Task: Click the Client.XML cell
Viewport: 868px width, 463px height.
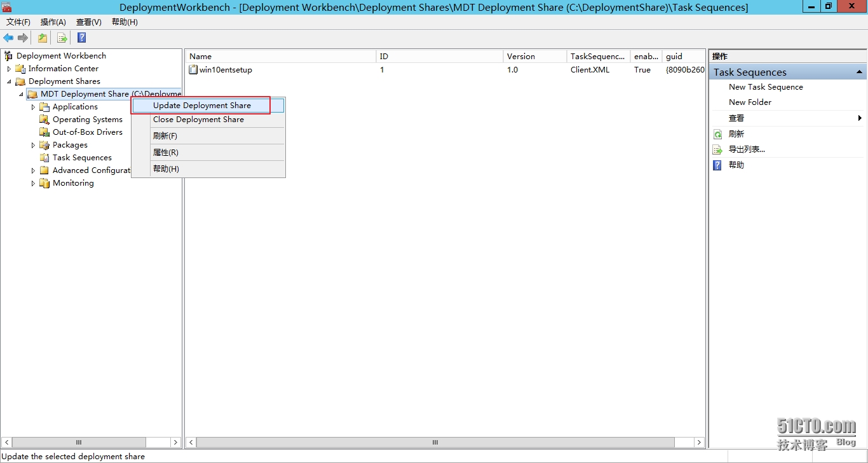Action: point(590,70)
